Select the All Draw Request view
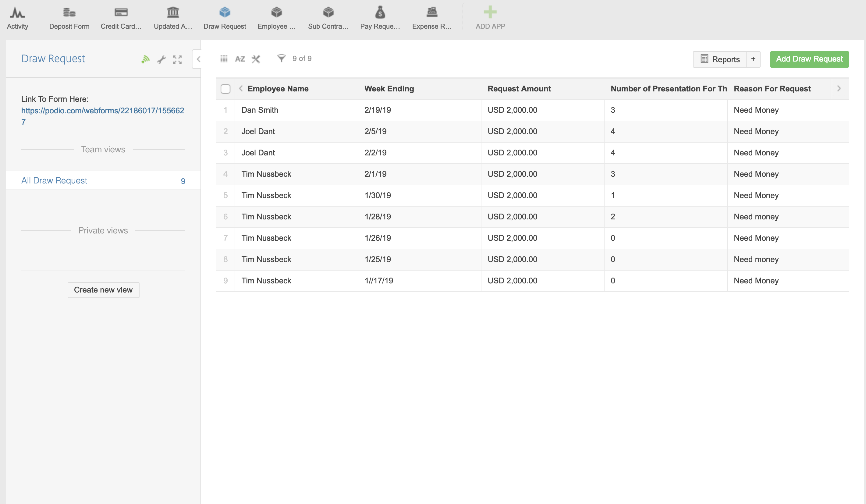This screenshot has height=504, width=866. tap(54, 180)
